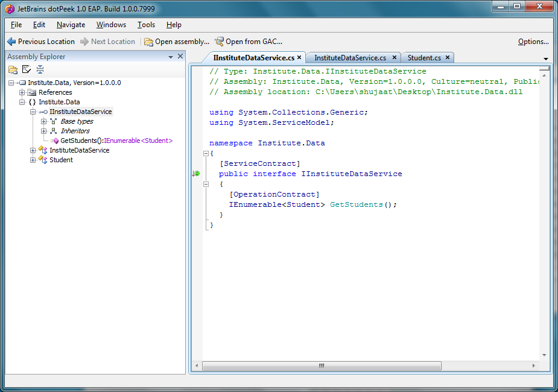
Task: Expand the Student tree node
Action: click(33, 160)
